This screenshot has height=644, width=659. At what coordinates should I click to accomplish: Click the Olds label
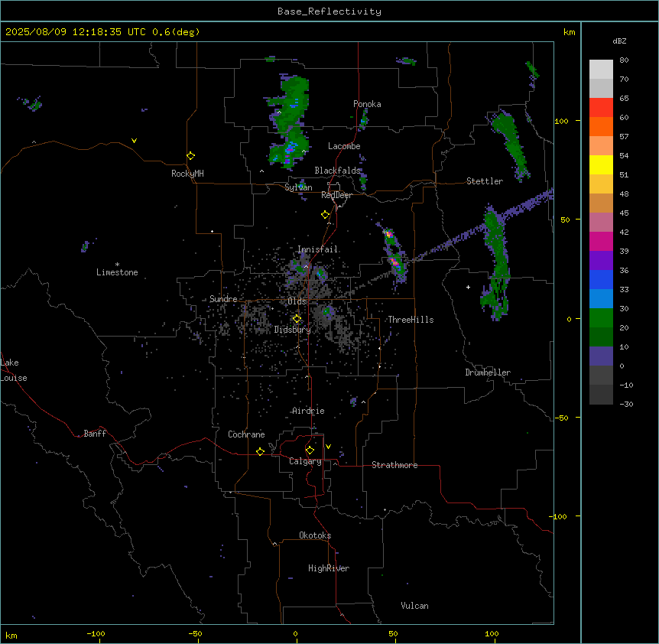tap(297, 301)
